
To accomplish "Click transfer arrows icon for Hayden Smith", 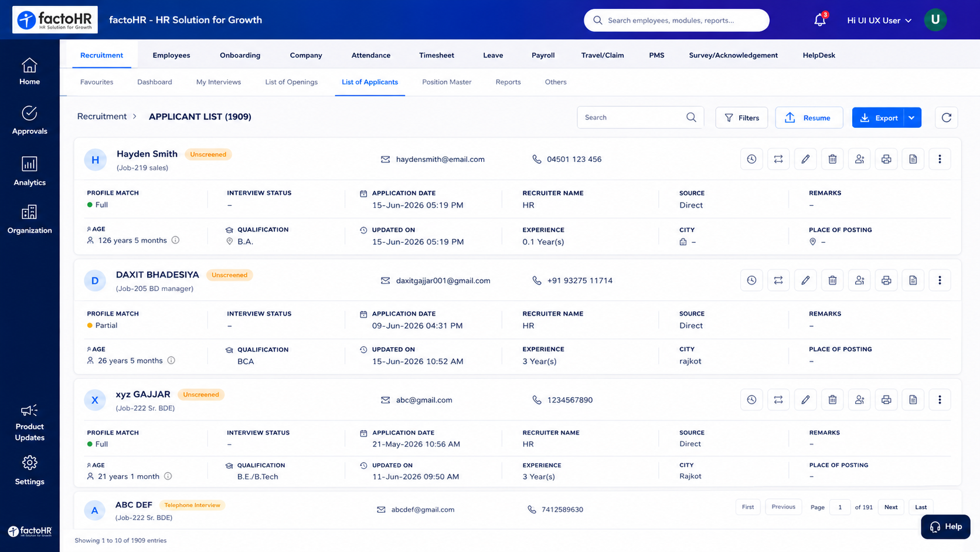I will click(x=778, y=159).
